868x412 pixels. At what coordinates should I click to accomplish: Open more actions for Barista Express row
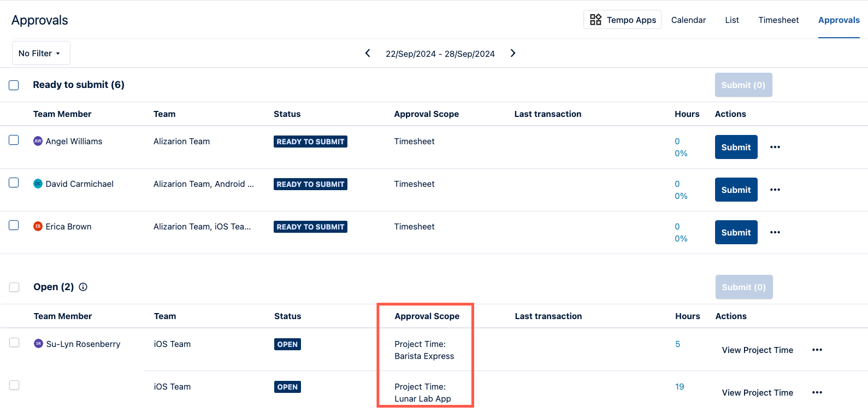pos(817,350)
